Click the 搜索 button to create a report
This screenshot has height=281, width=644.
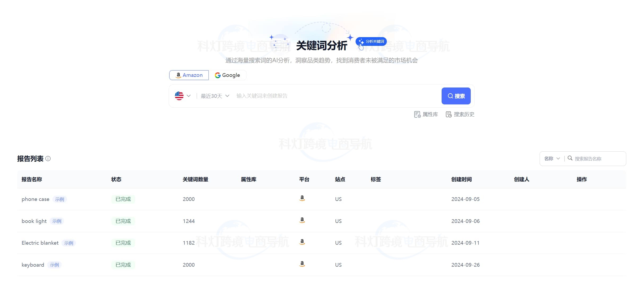(x=456, y=96)
